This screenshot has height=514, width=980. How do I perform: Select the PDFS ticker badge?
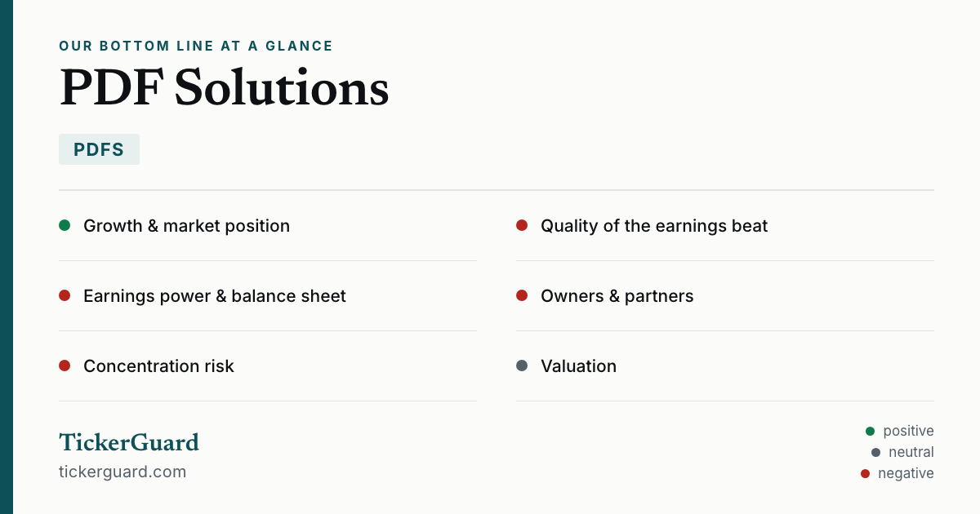[99, 149]
